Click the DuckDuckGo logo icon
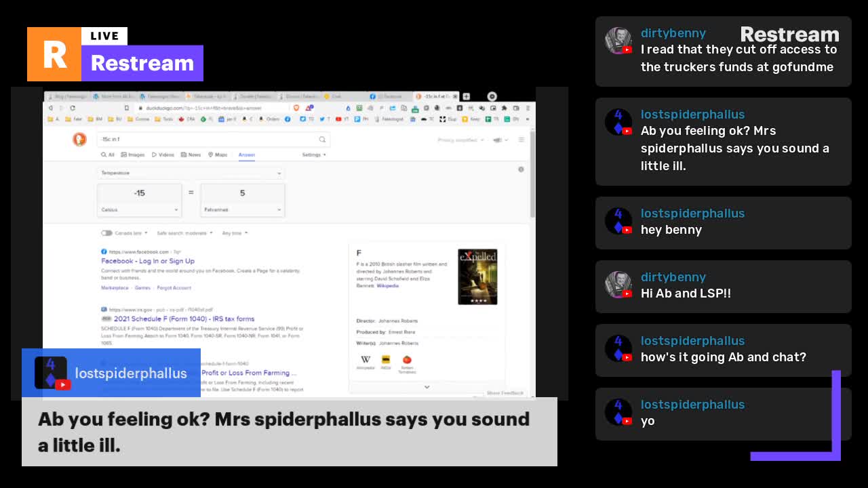This screenshot has width=868, height=488. [79, 140]
